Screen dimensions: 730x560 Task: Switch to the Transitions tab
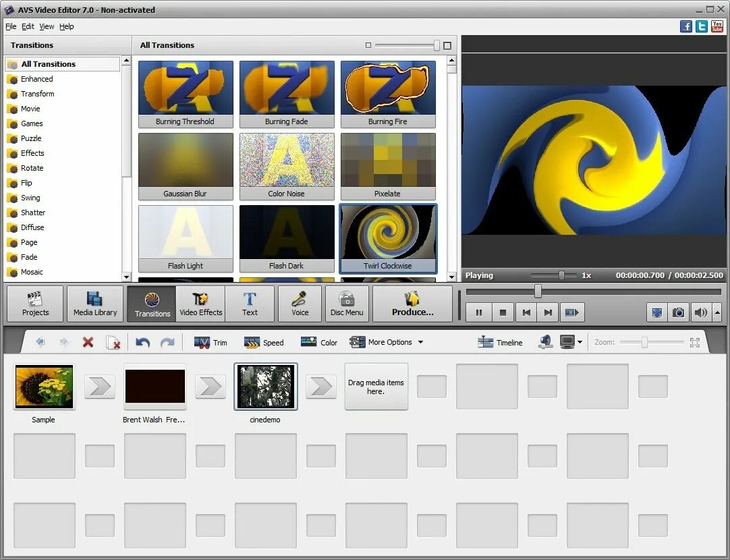[152, 304]
